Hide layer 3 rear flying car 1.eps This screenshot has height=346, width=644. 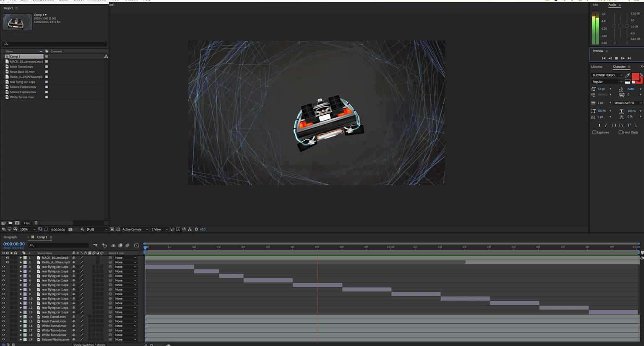click(3, 267)
